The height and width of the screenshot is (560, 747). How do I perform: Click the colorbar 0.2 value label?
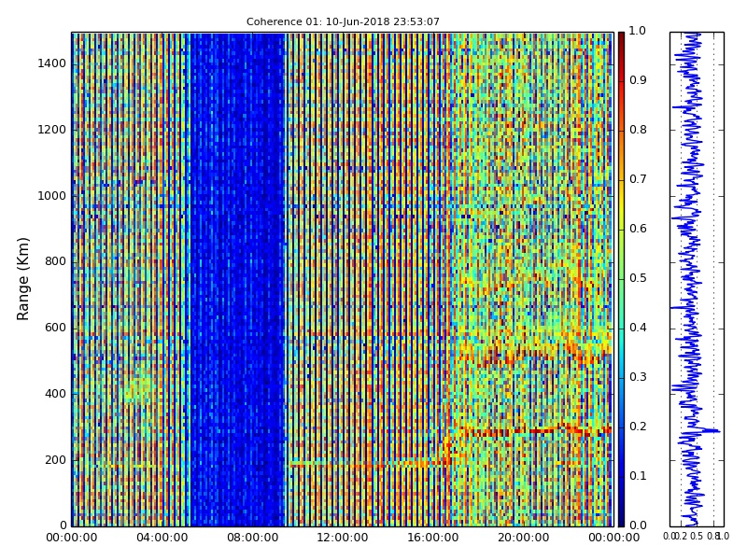(x=638, y=427)
